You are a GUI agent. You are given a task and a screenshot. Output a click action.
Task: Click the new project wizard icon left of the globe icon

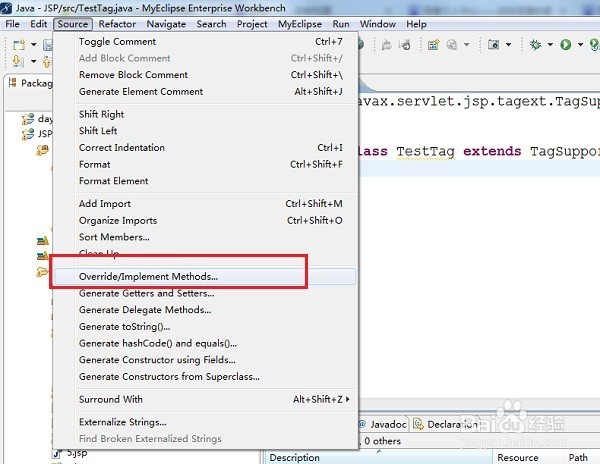point(433,45)
